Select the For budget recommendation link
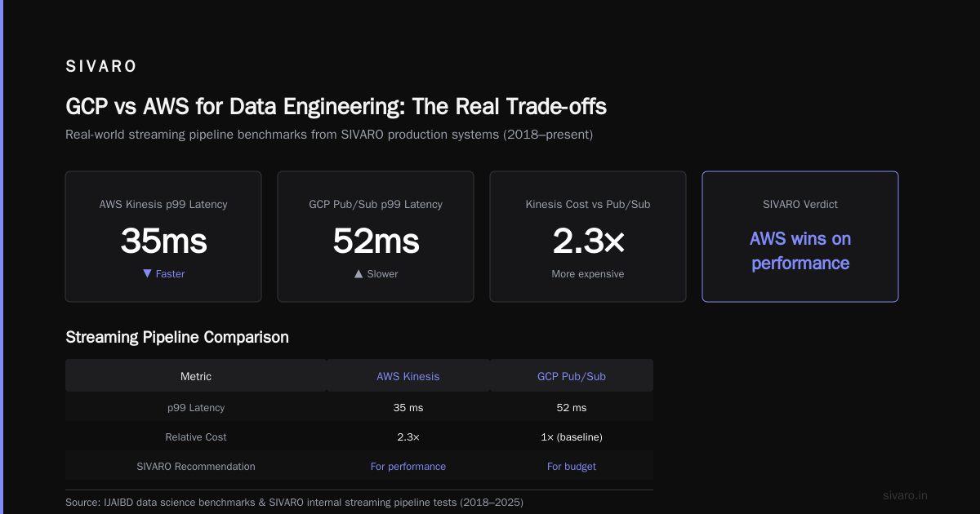 point(572,467)
